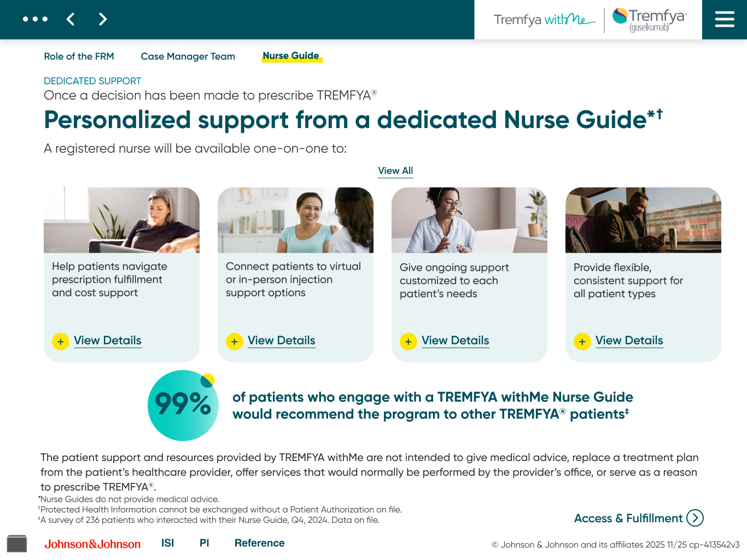This screenshot has height=560, width=747.
Task: Go to next slide with right chevron
Action: pyautogui.click(x=103, y=19)
